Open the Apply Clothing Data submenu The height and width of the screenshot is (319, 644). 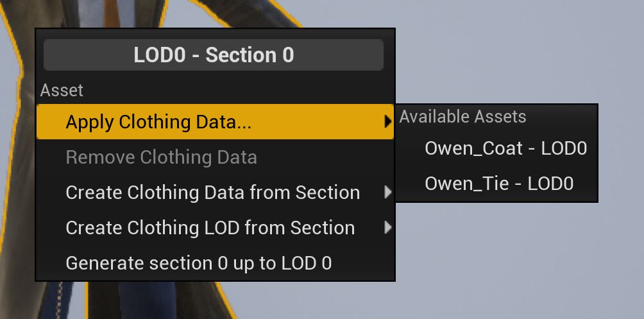click(x=158, y=122)
